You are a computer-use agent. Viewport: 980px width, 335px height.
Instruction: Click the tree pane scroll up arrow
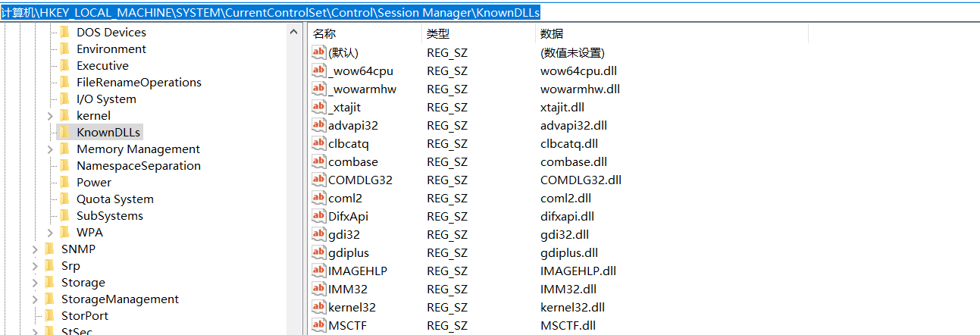pyautogui.click(x=294, y=32)
